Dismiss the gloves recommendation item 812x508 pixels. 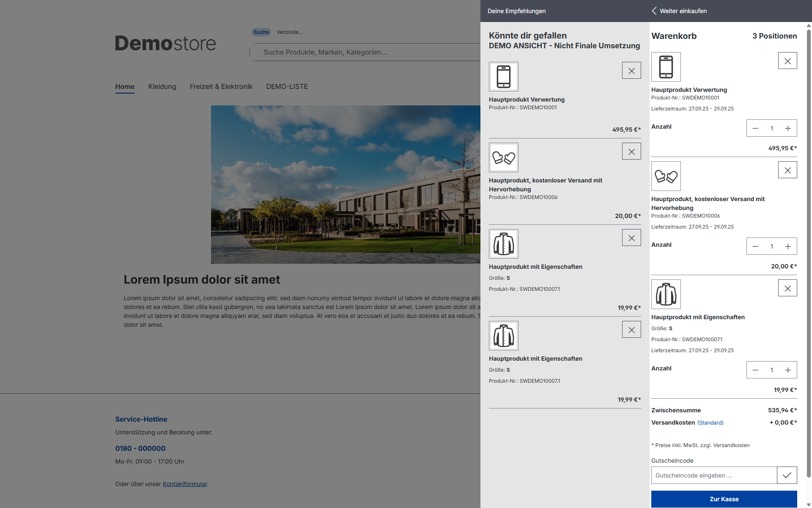(631, 152)
